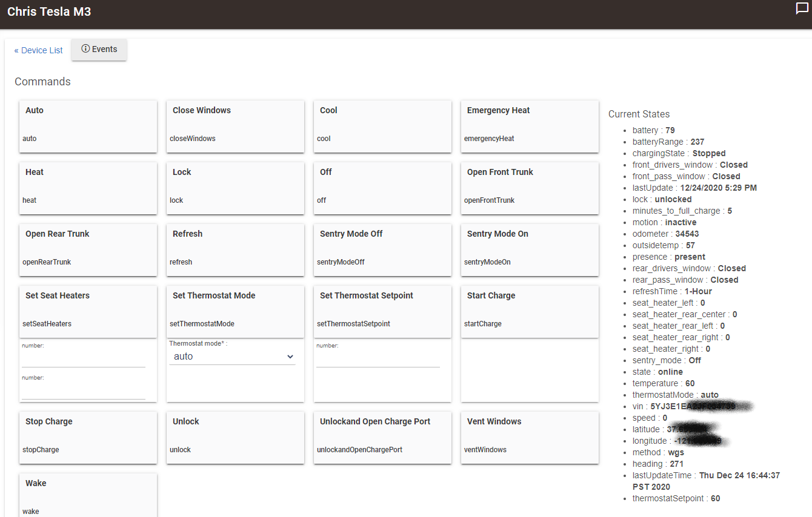Click the Wake command
The height and width of the screenshot is (517, 812).
tap(88, 495)
